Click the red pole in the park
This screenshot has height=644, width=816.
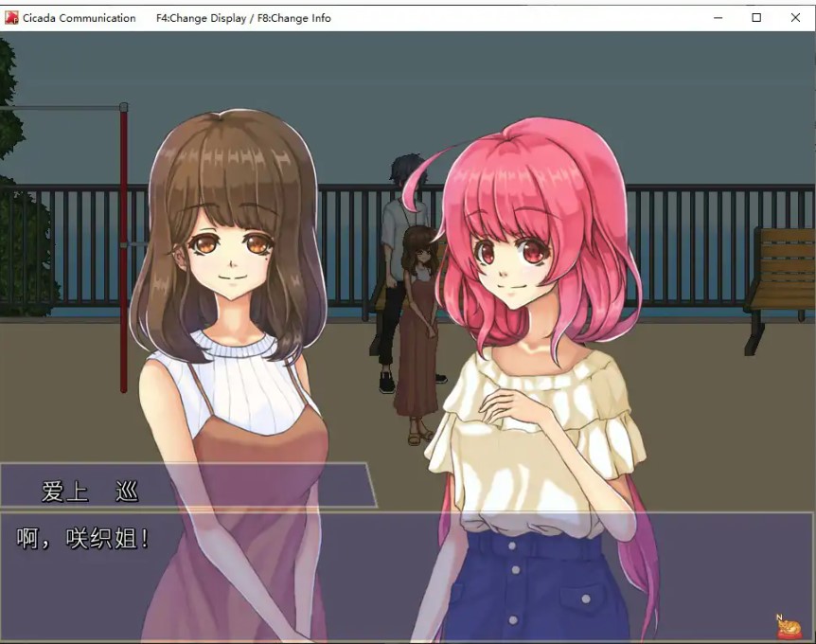click(x=124, y=249)
